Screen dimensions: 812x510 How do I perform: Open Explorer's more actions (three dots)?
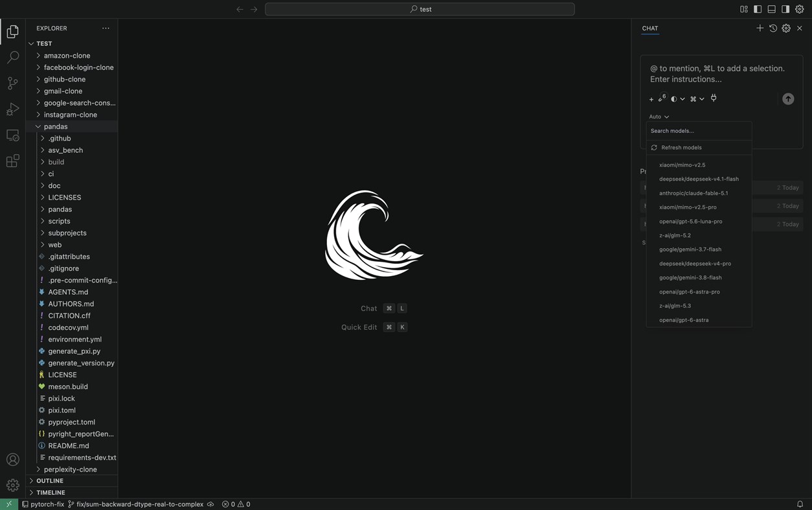pos(106,28)
